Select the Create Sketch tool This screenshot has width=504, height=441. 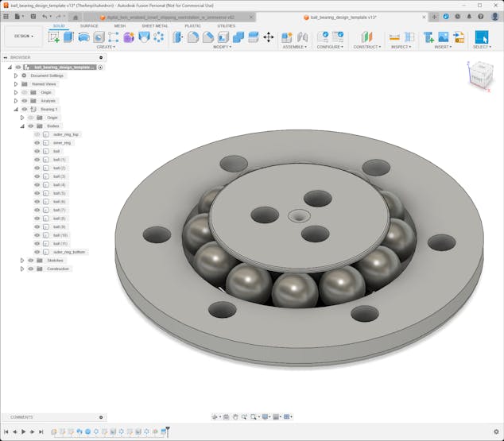pyautogui.click(x=54, y=37)
